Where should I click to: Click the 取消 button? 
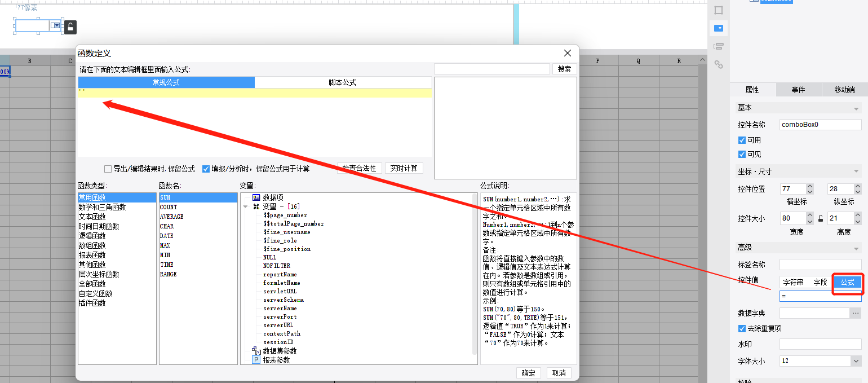click(559, 373)
